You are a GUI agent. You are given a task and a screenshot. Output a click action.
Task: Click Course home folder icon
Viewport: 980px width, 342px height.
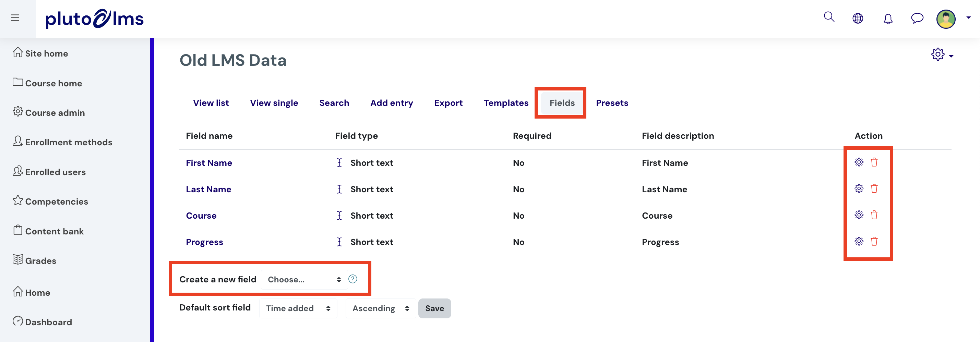(17, 82)
